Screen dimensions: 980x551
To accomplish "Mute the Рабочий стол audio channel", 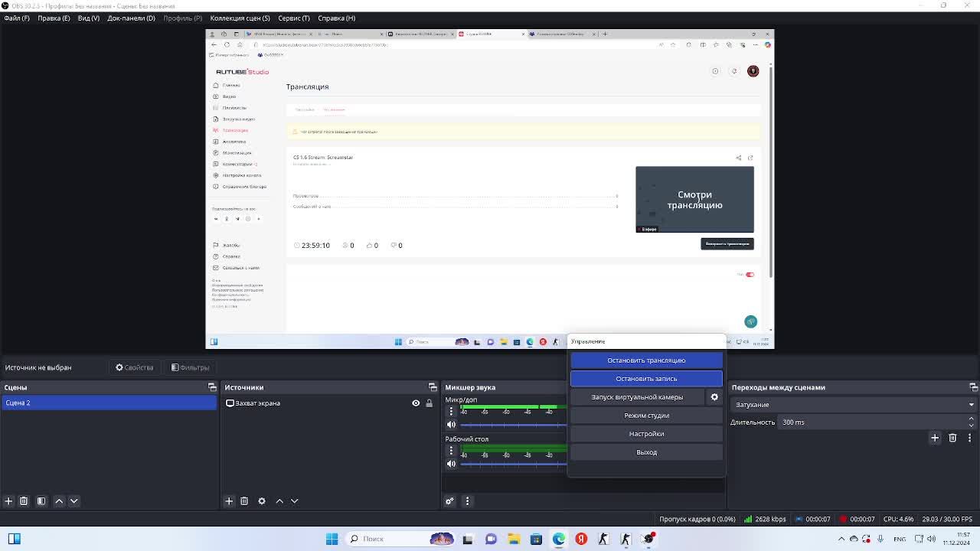I will click(x=451, y=464).
